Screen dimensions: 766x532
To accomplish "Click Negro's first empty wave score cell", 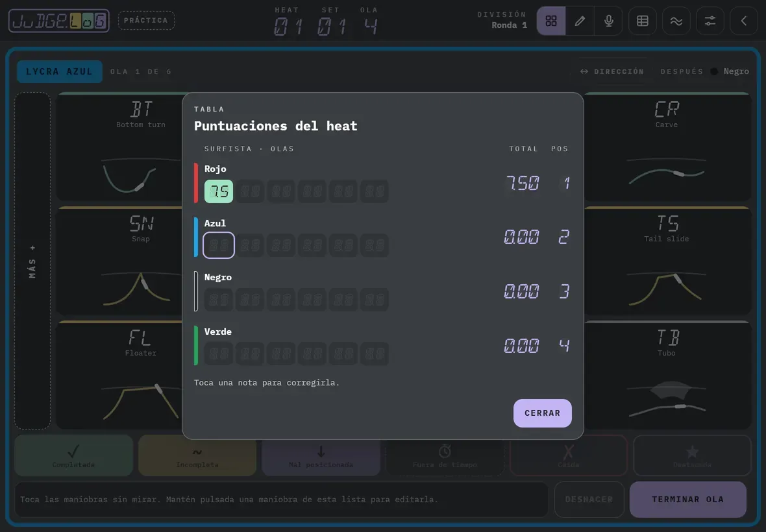I will 218,299.
